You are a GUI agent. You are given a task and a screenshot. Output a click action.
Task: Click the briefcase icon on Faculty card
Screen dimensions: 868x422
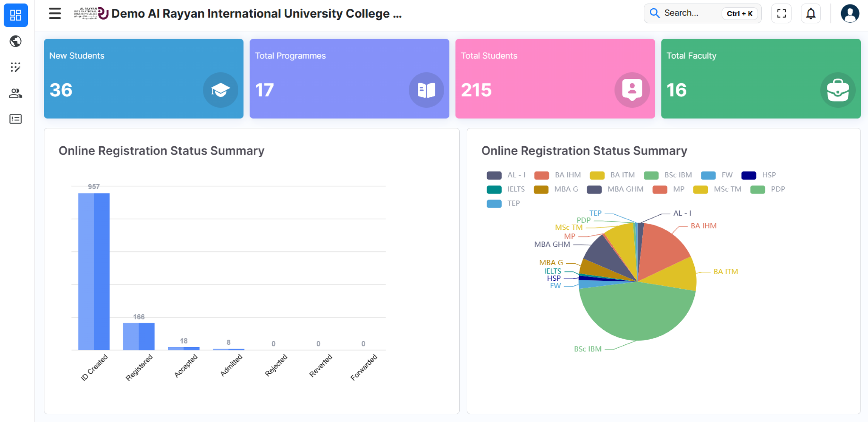[x=838, y=90]
